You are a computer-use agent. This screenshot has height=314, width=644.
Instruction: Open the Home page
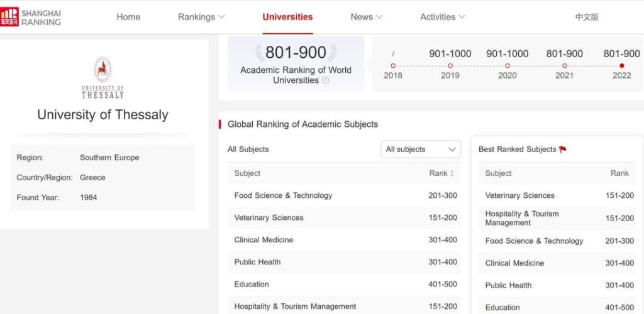click(128, 17)
